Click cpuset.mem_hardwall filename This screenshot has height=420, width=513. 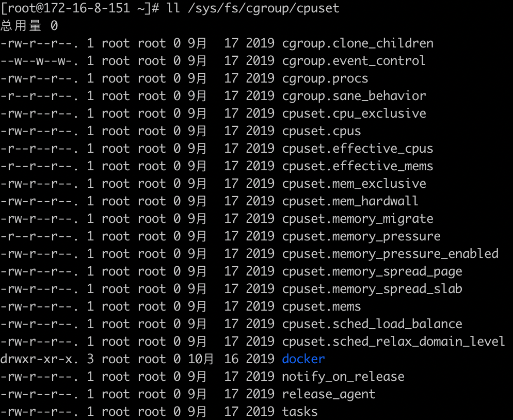[350, 201]
